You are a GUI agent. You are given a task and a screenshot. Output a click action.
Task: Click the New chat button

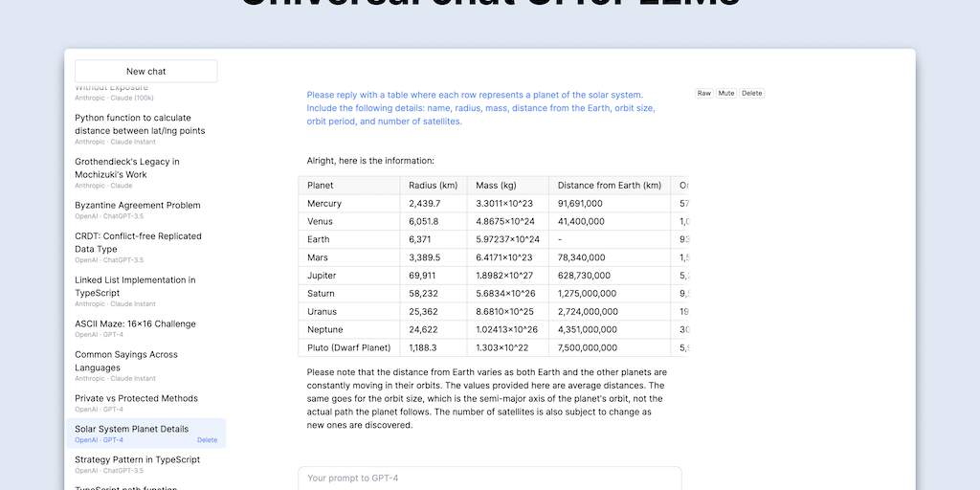pyautogui.click(x=145, y=72)
